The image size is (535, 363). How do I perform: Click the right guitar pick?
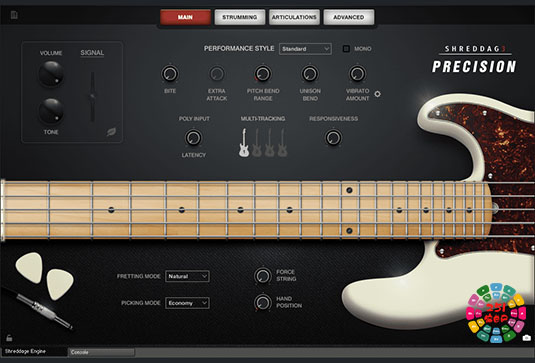59,284
